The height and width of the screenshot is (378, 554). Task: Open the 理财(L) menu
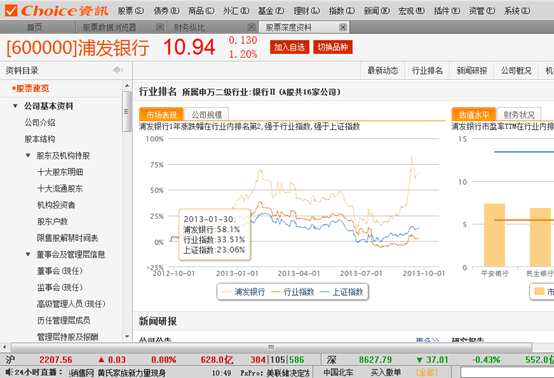pyautogui.click(x=307, y=11)
